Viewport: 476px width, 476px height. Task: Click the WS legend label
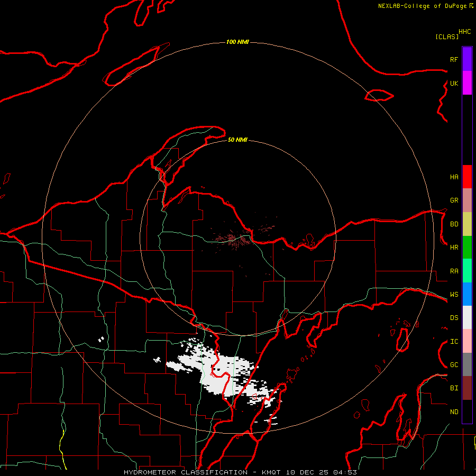454,295
